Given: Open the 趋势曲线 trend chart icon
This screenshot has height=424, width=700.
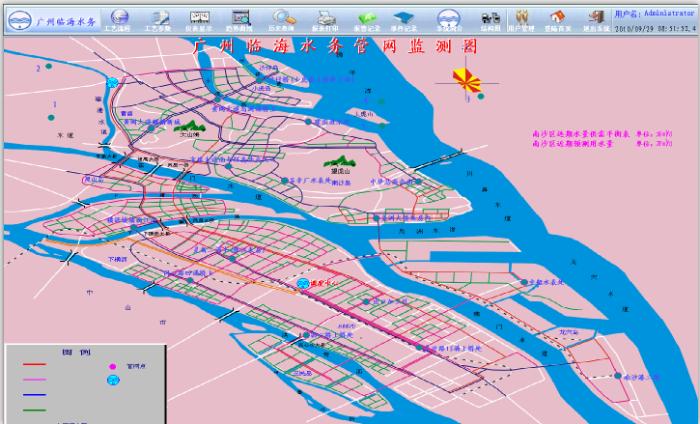Looking at the screenshot, I should click(x=240, y=17).
